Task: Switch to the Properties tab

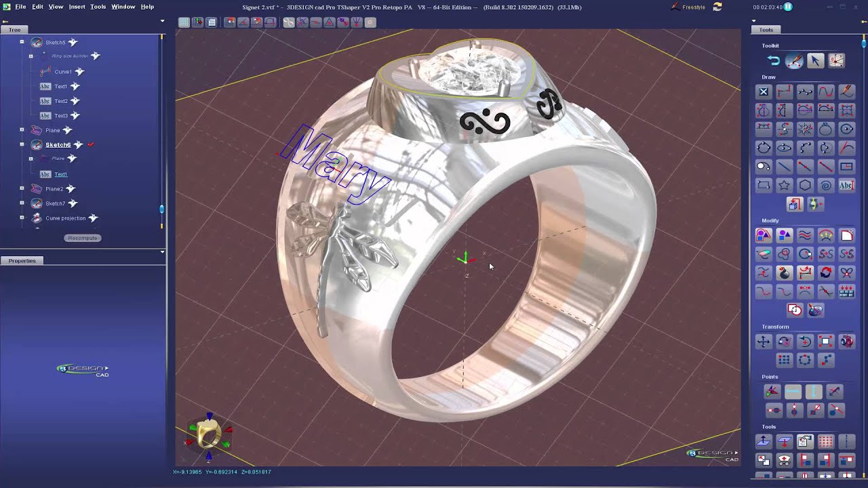Action: click(22, 260)
